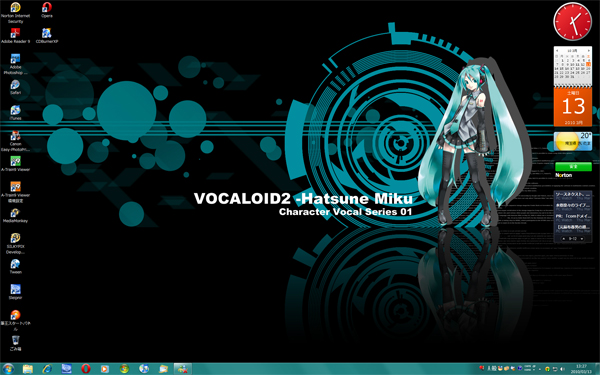600x375 pixels.
Task: Open Norton Internet Security desktop shortcut
Action: (x=15, y=8)
